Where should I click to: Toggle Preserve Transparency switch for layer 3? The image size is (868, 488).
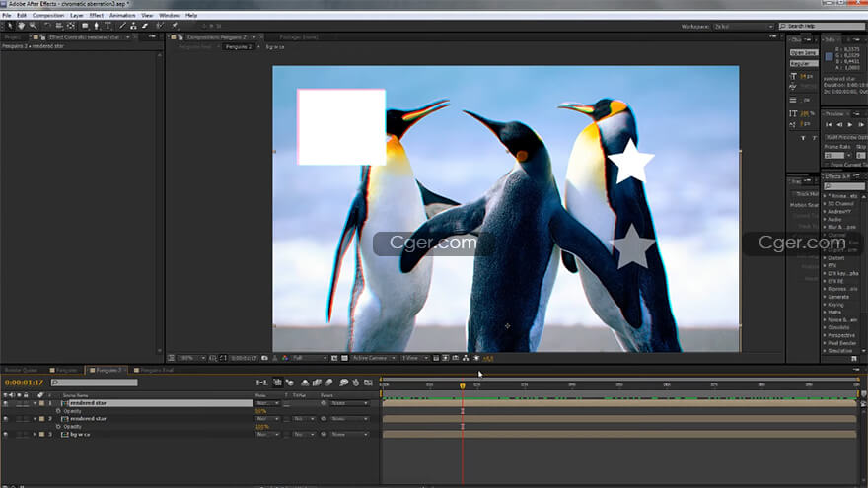pyautogui.click(x=287, y=435)
